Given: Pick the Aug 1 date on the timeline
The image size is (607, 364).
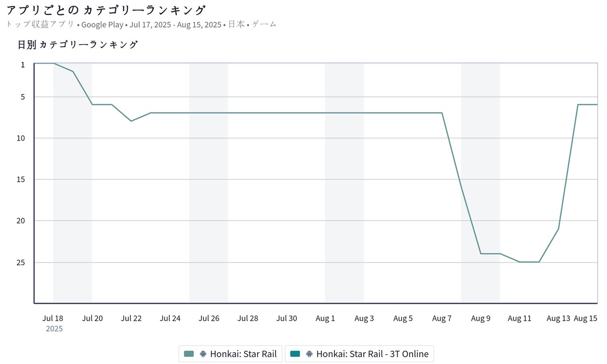Looking at the screenshot, I should 325,318.
